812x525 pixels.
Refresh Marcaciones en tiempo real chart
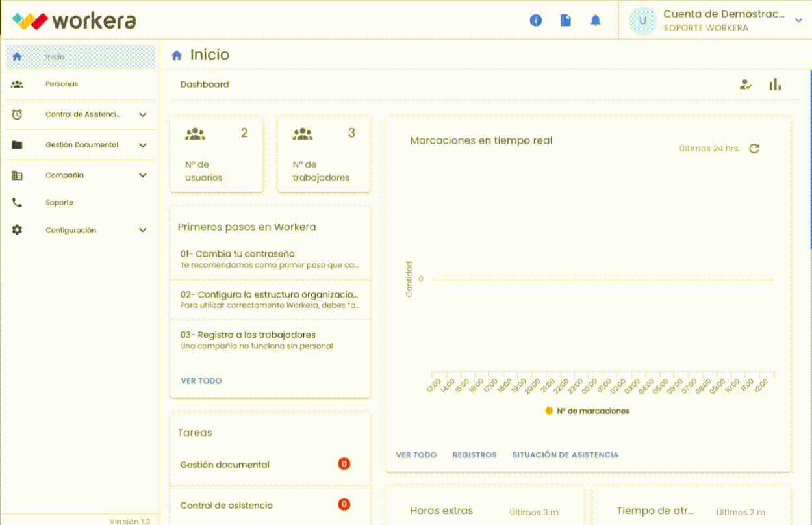point(754,148)
